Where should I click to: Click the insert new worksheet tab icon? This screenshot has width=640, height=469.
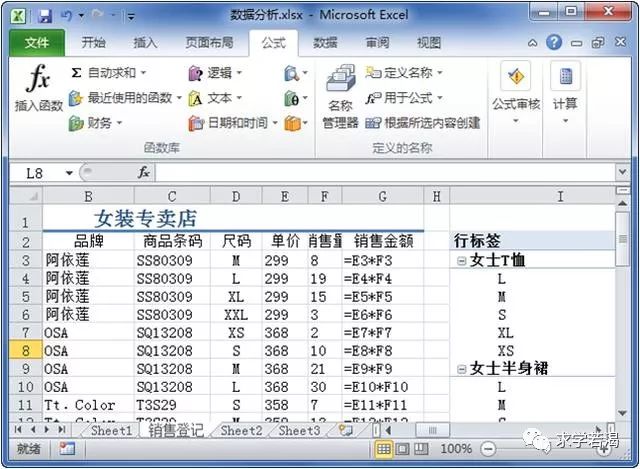[346, 430]
